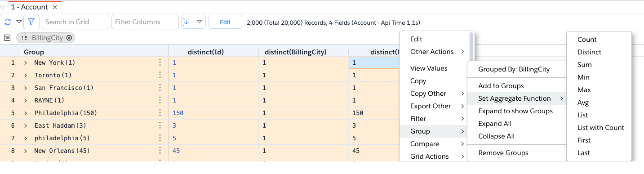This screenshot has height=174, width=644.
Task: Open row menu dots for East Haddam
Action: pos(160,126)
